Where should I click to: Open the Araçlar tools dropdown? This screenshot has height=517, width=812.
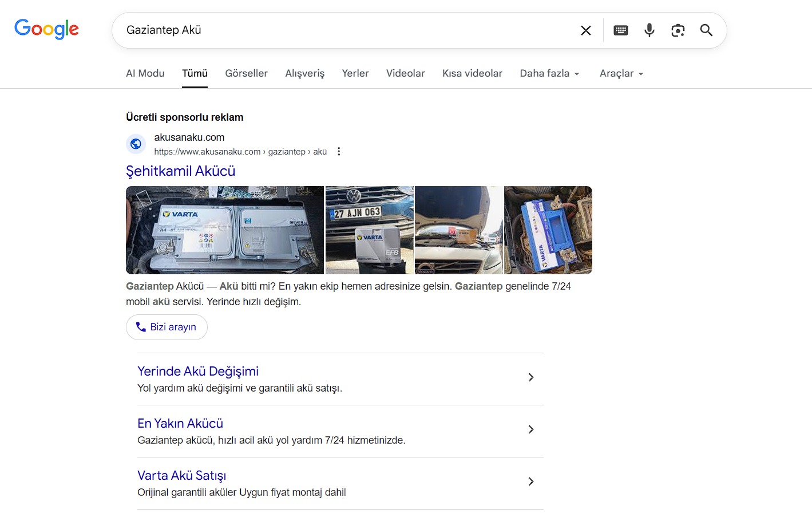[621, 73]
